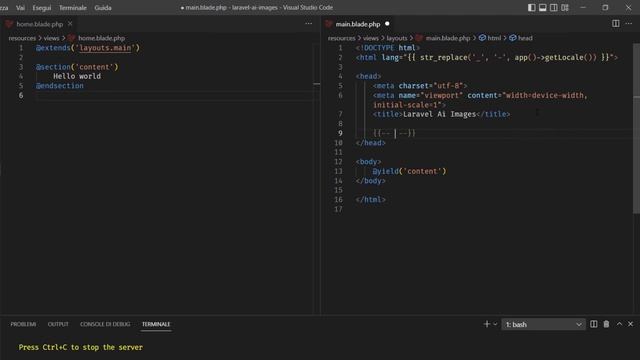Click right editor vertical scrollbar

636,128
